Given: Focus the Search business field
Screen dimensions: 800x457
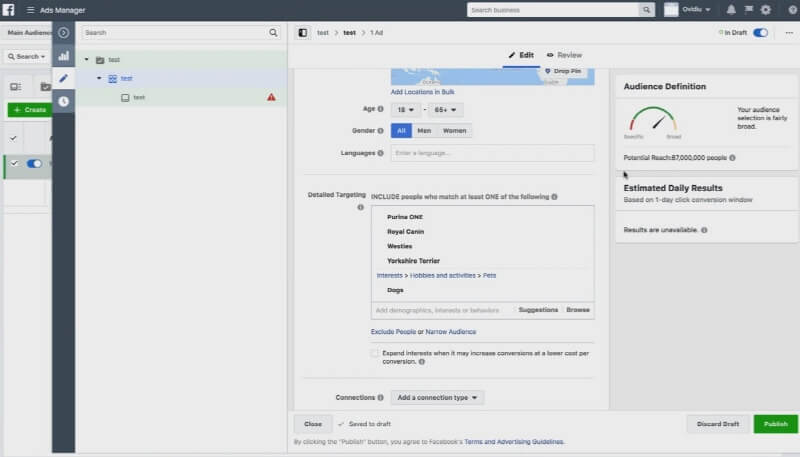Looking at the screenshot, I should 553,10.
